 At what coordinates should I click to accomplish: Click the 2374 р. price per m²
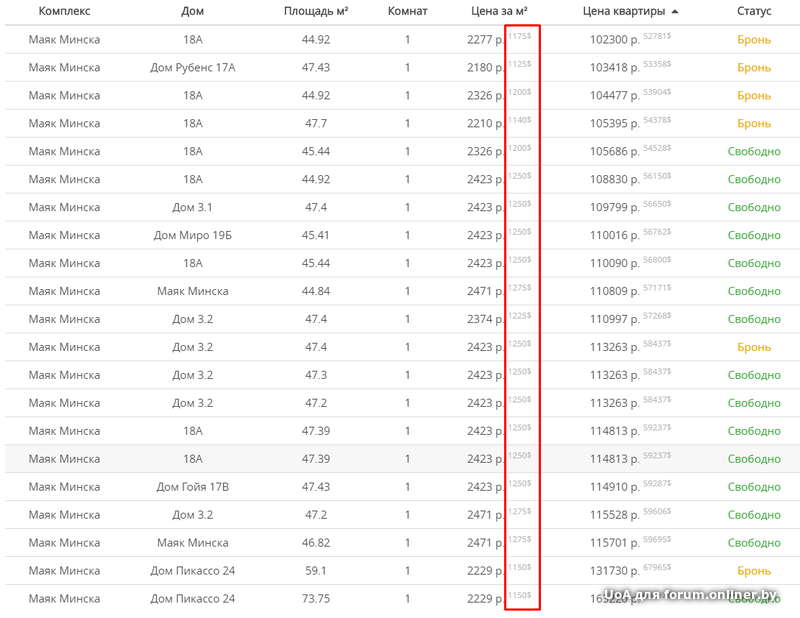pyautogui.click(x=486, y=320)
